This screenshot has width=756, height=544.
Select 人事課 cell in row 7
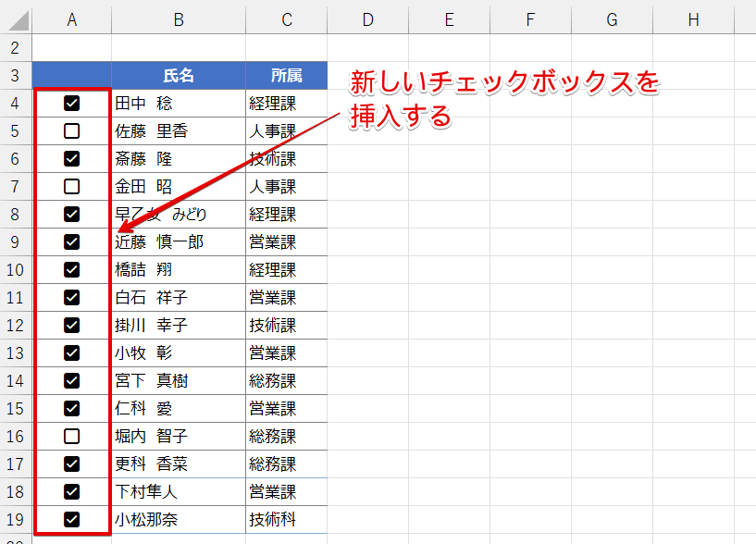tap(287, 187)
